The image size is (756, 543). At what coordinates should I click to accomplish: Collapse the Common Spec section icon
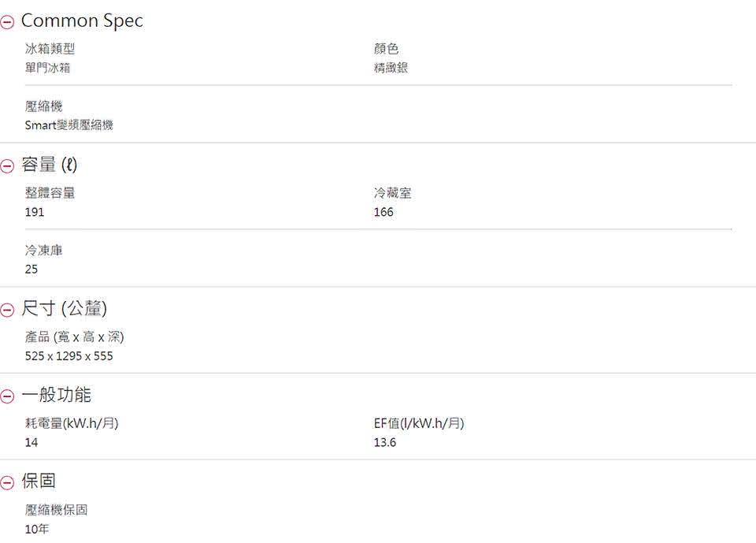point(7,22)
